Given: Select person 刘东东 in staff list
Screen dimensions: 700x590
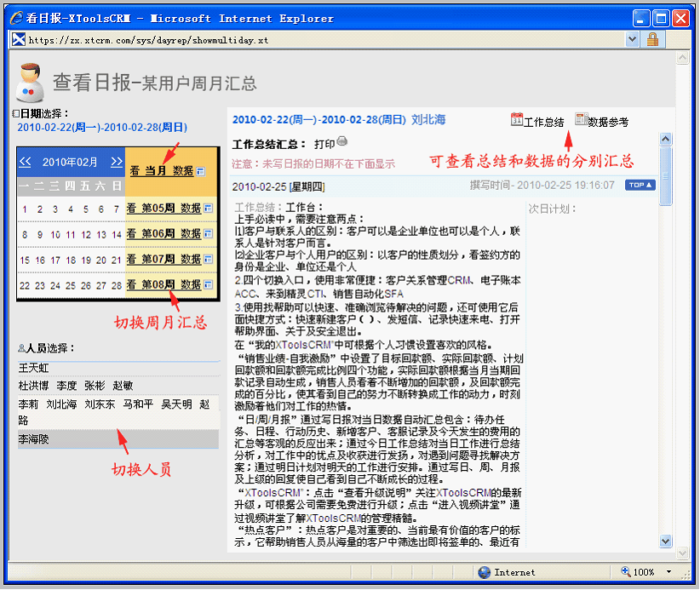Looking at the screenshot, I should pos(100,404).
